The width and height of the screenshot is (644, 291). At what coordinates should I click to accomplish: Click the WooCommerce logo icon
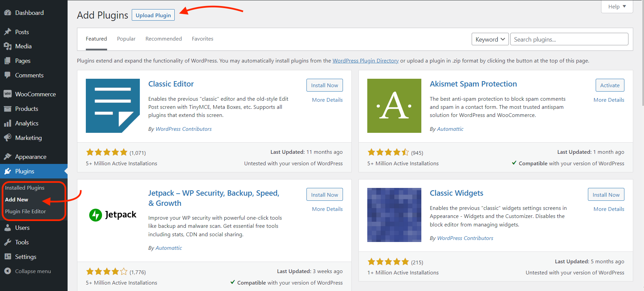pyautogui.click(x=8, y=94)
